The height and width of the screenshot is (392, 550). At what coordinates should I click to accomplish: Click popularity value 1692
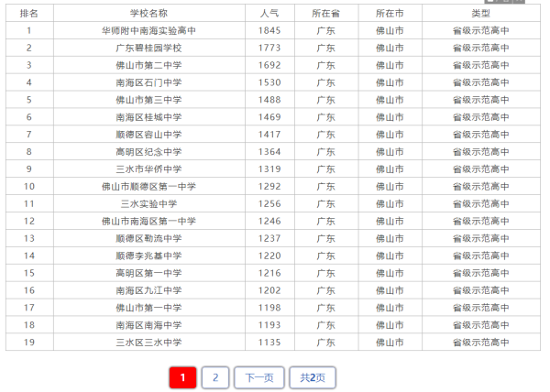pos(269,65)
